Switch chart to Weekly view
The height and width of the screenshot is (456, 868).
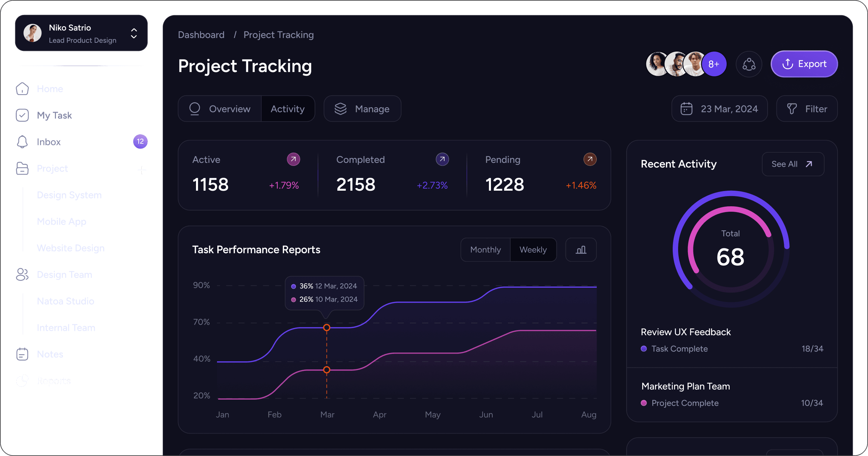[533, 250]
